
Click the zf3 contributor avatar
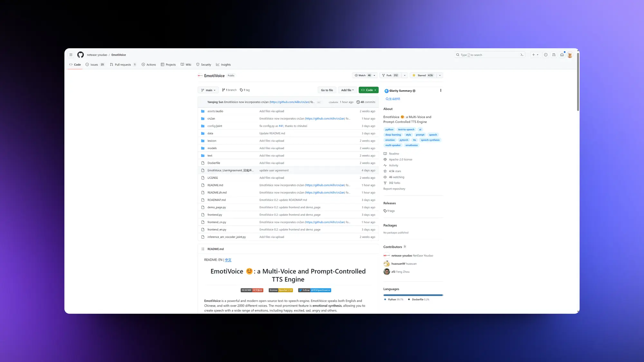point(387,272)
